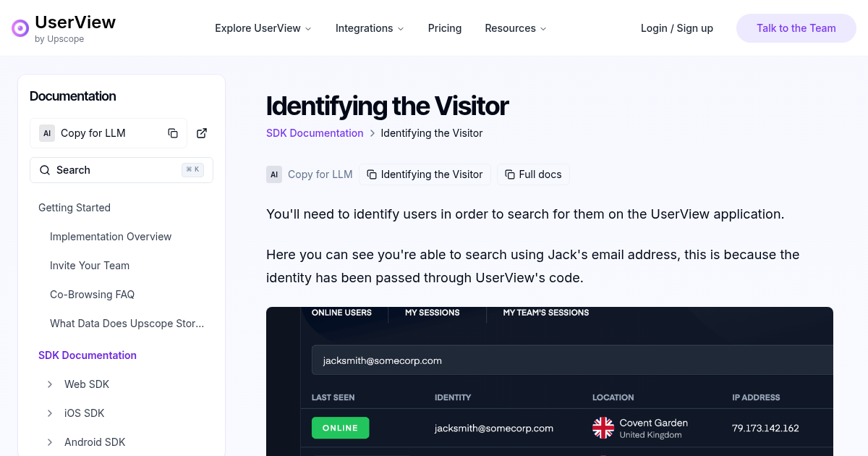Open iOS SDK docs
The width and height of the screenshot is (868, 456).
coord(85,413)
